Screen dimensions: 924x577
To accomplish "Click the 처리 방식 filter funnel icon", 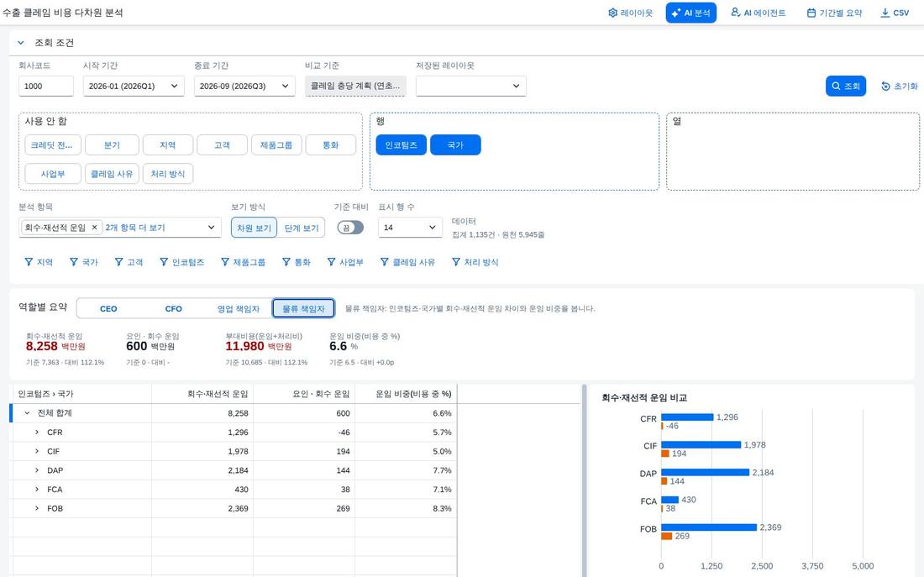I will click(x=456, y=262).
